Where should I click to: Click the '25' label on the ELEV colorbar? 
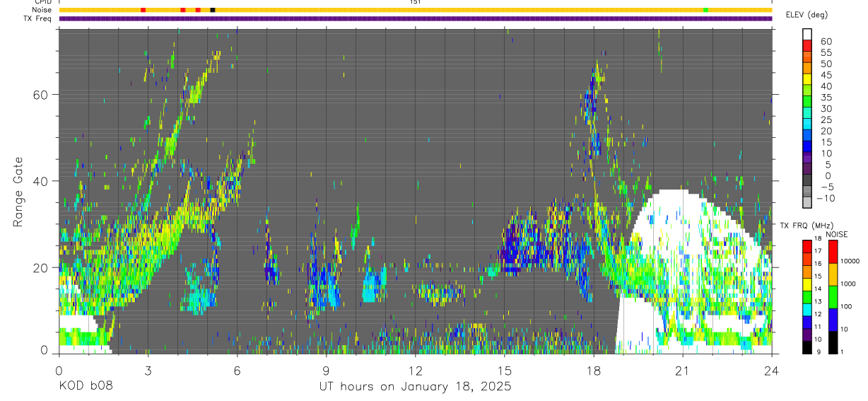[826, 120]
